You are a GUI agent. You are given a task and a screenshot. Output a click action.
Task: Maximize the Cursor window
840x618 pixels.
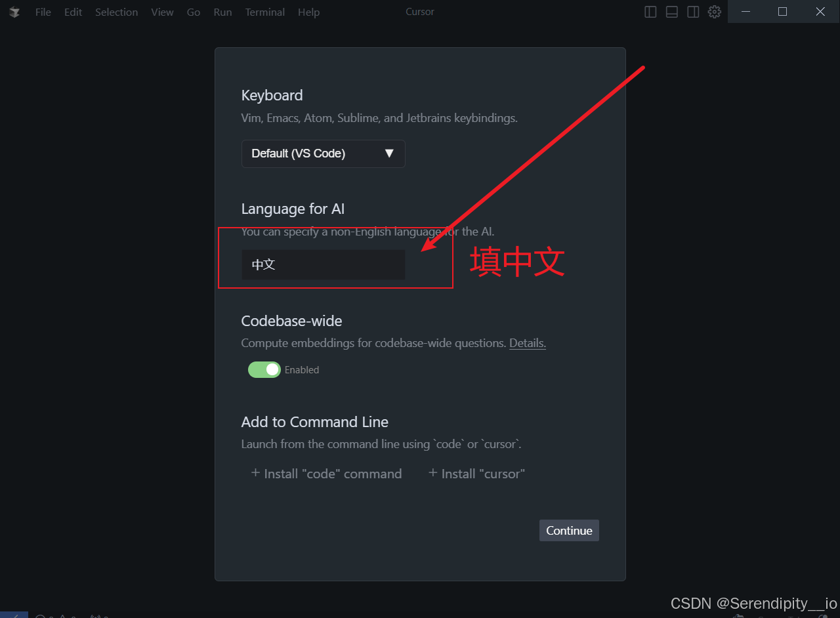(x=782, y=11)
